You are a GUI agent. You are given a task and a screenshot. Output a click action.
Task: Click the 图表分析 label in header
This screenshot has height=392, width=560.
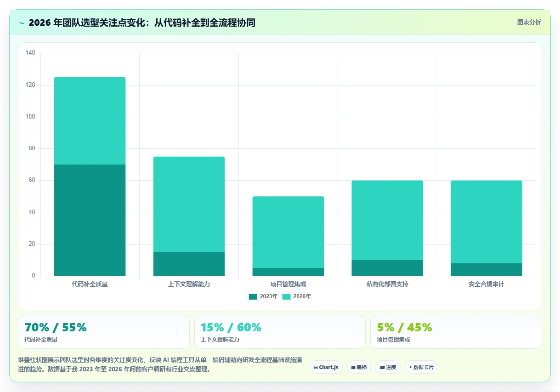pyautogui.click(x=529, y=22)
